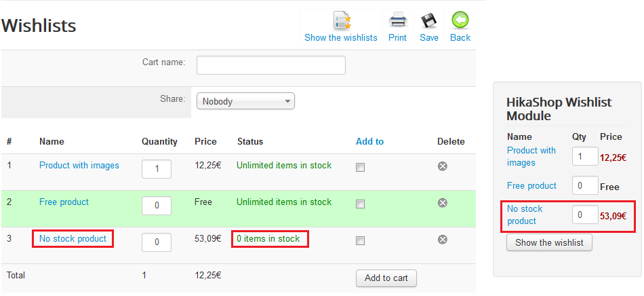Image resolution: width=644 pixels, height=296 pixels.
Task: Click the Add to column header
Action: point(369,141)
